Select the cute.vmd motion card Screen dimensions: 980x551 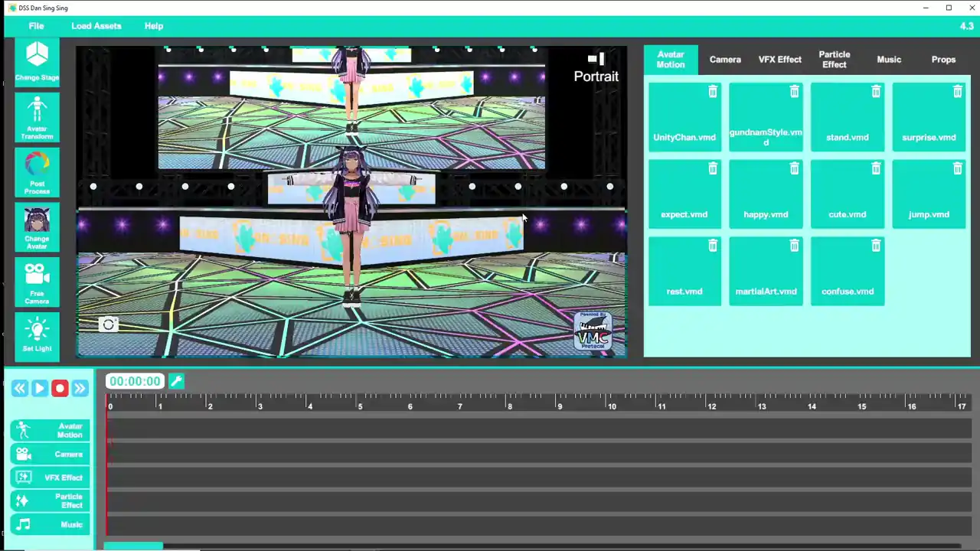coord(848,194)
